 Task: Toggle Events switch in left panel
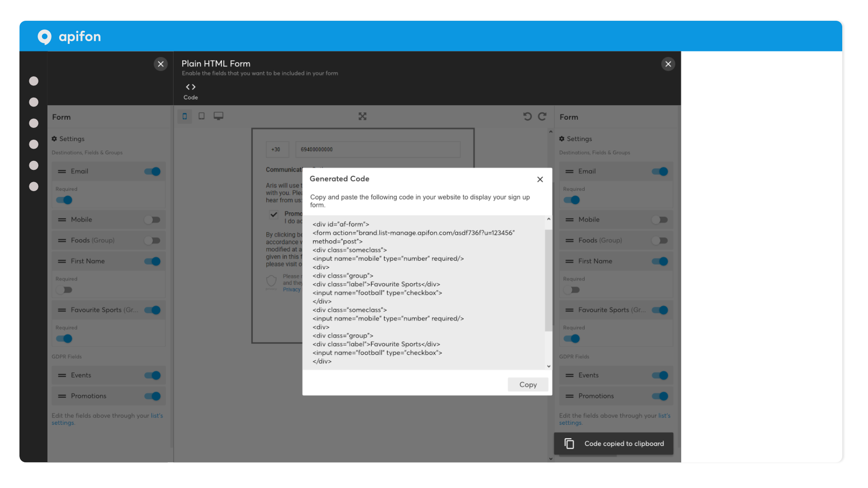[x=152, y=375]
